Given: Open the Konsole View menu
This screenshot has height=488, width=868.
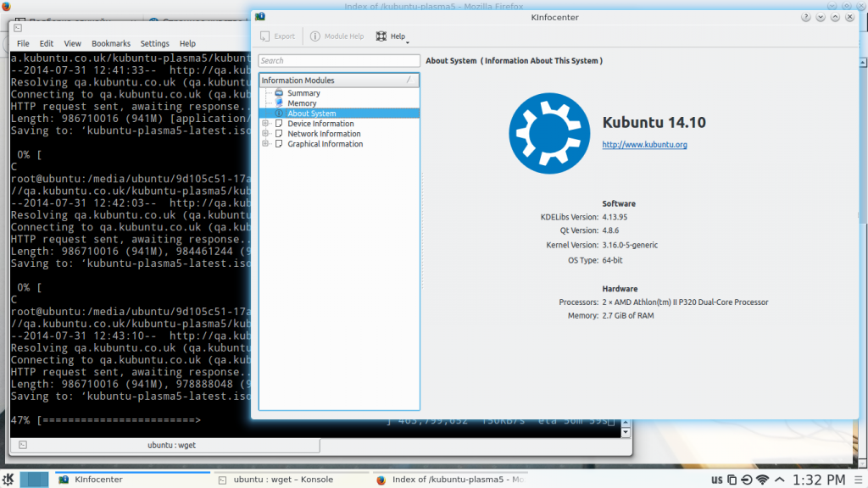Looking at the screenshot, I should click(x=73, y=44).
